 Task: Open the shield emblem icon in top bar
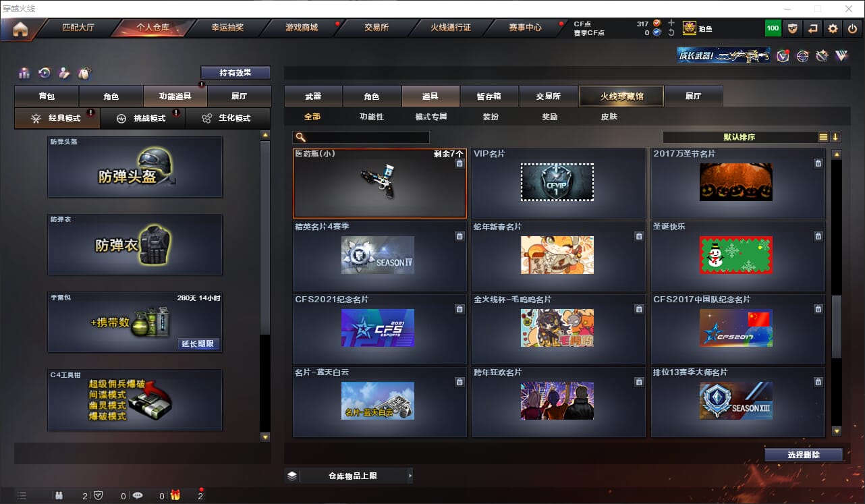[793, 28]
